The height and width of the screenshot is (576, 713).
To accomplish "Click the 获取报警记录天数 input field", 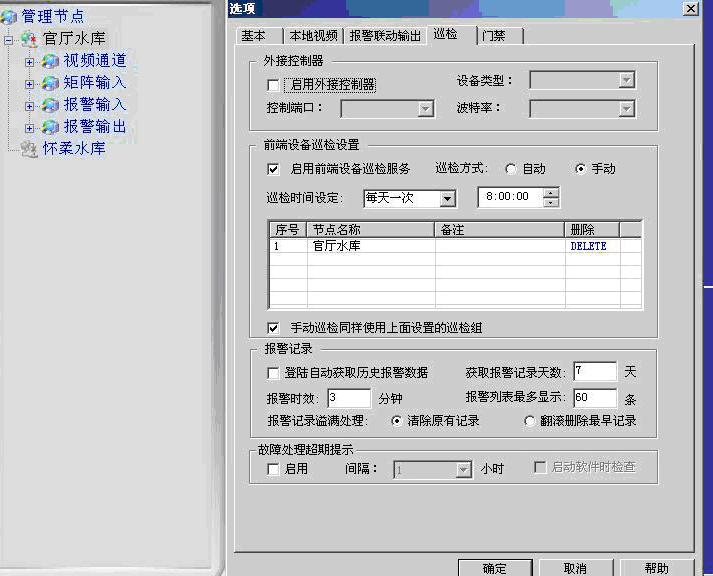I will pos(594,372).
